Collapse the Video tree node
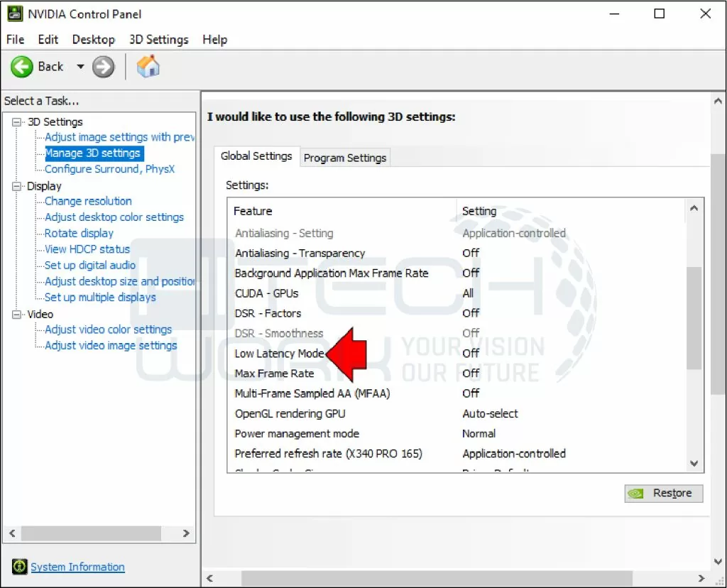 [x=17, y=315]
